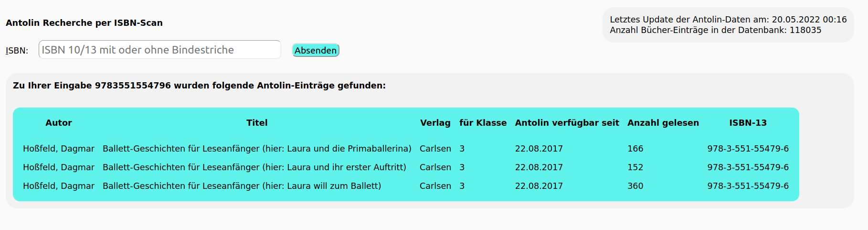Click the Titel column header
This screenshot has height=230, width=868.
coord(257,123)
